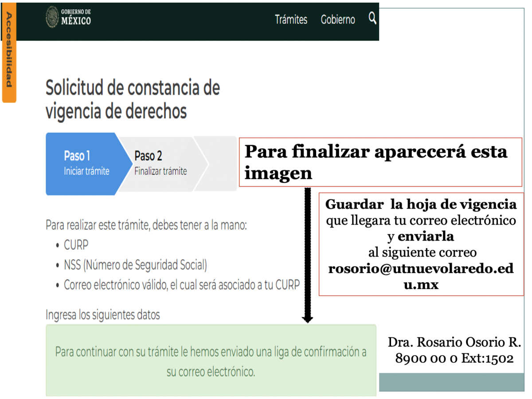Click the name Dra. Rosario Osorio R.
This screenshot has height=399, width=532.
(x=454, y=342)
